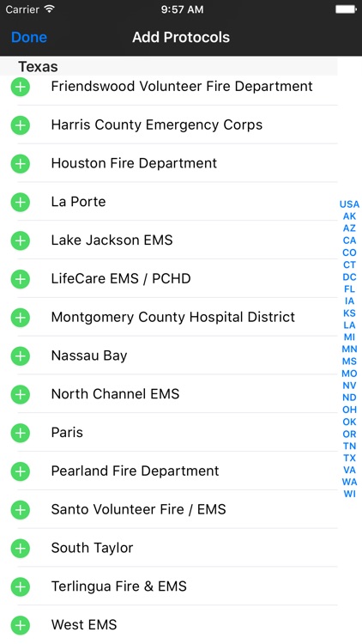362x644 pixels.
Task: Tap green plus beside West EMS
Action: pyautogui.click(x=20, y=625)
